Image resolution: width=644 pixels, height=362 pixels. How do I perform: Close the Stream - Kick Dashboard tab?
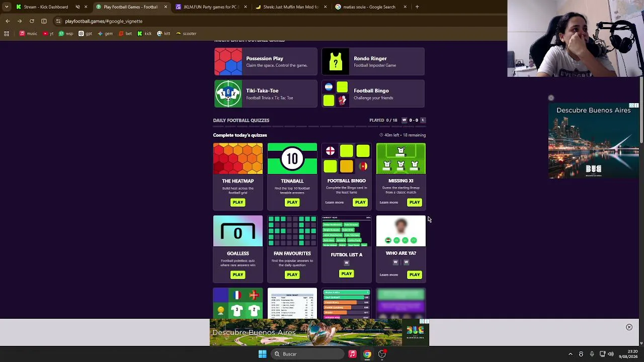pyautogui.click(x=86, y=7)
